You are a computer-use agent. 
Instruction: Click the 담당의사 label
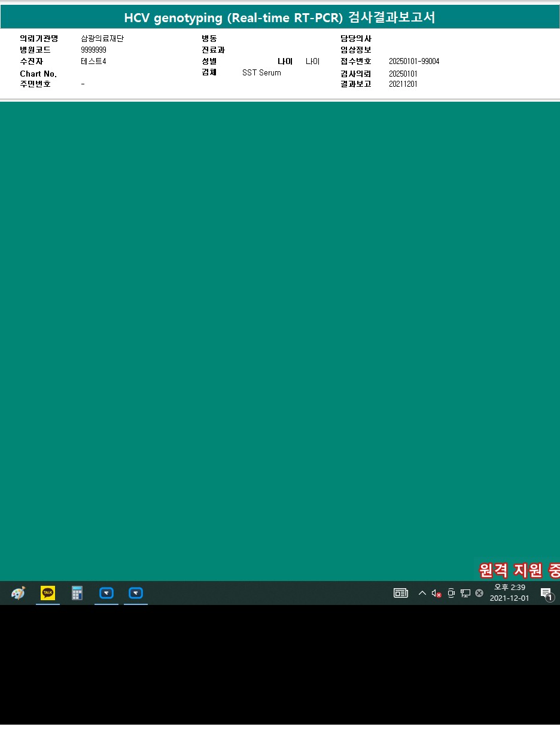click(356, 39)
